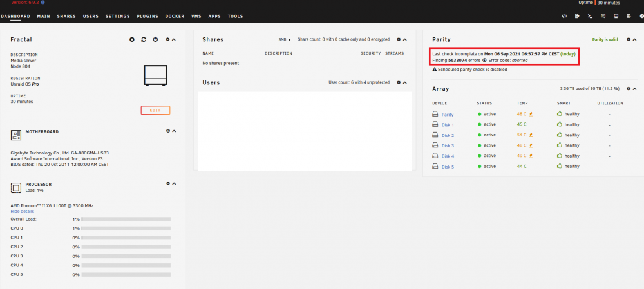The height and width of the screenshot is (289, 644).
Task: Collapse the Users panel
Action: point(404,82)
